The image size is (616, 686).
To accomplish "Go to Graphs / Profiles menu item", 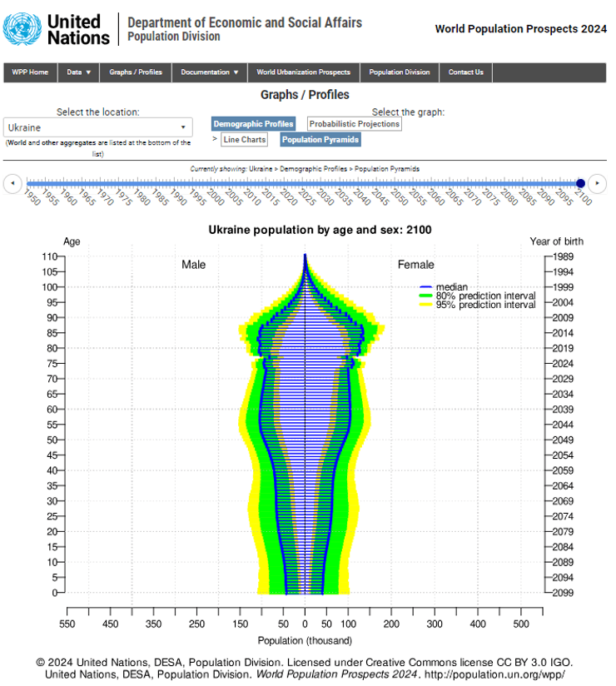I will pos(136,72).
